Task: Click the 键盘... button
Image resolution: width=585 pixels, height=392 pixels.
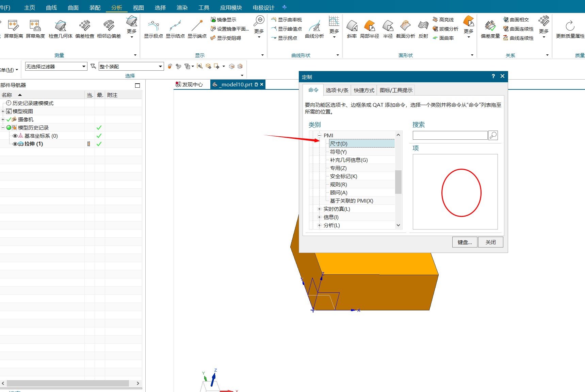Action: [x=465, y=242]
